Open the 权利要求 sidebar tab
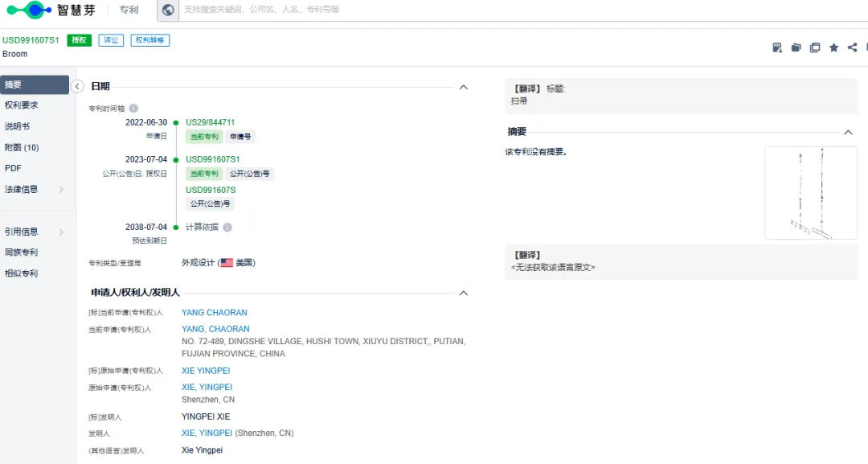Screen dimensions: 868x464 pos(22,105)
